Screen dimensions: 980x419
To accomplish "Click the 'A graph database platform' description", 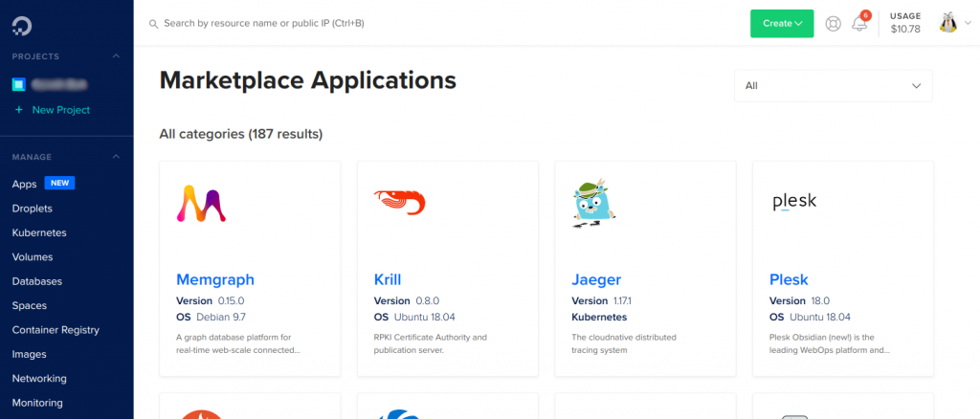I will tap(238, 344).
